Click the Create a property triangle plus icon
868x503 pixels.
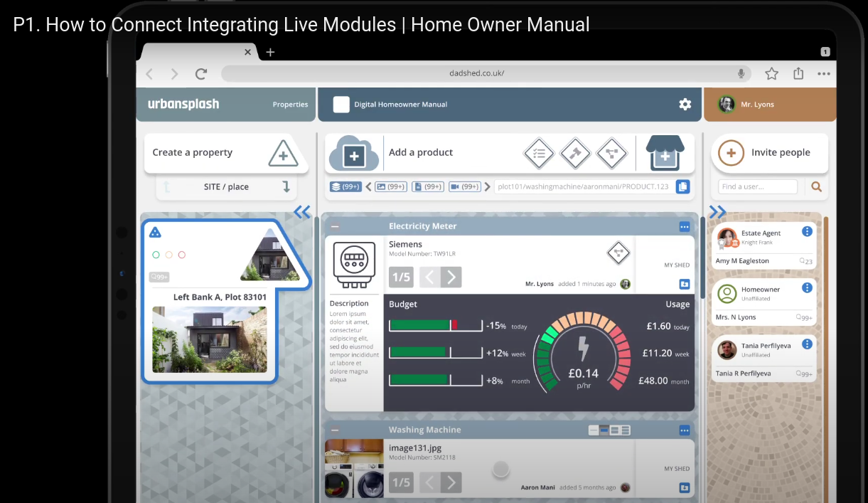point(283,153)
